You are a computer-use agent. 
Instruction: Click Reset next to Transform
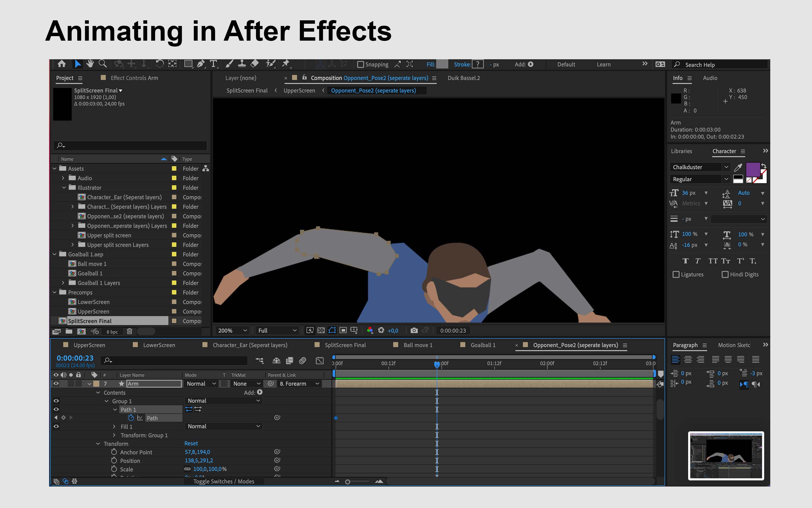click(191, 443)
